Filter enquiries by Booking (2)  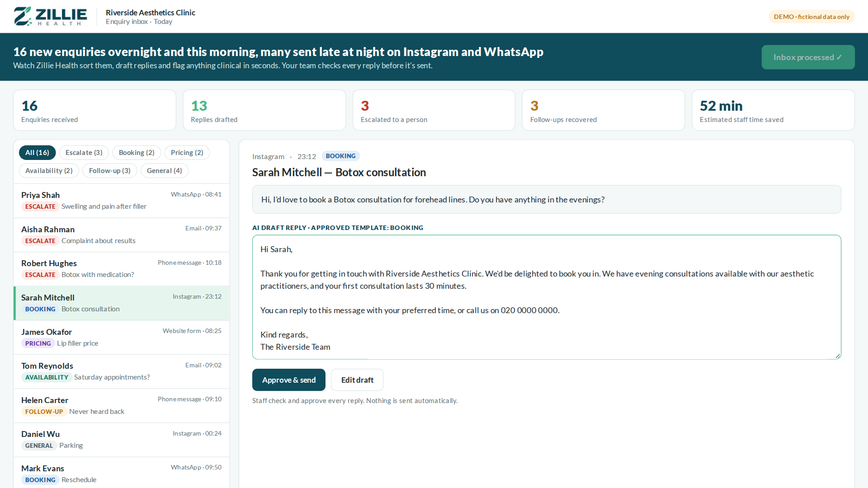[137, 153]
